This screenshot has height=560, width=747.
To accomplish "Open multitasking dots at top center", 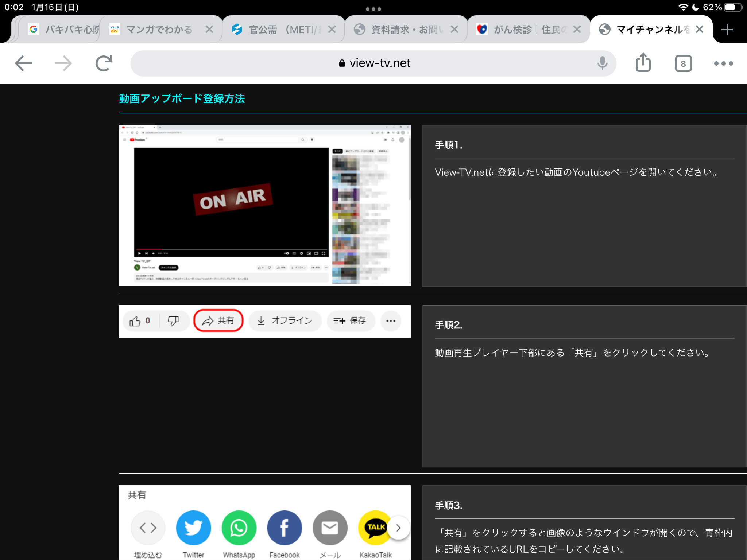I will pos(373,9).
